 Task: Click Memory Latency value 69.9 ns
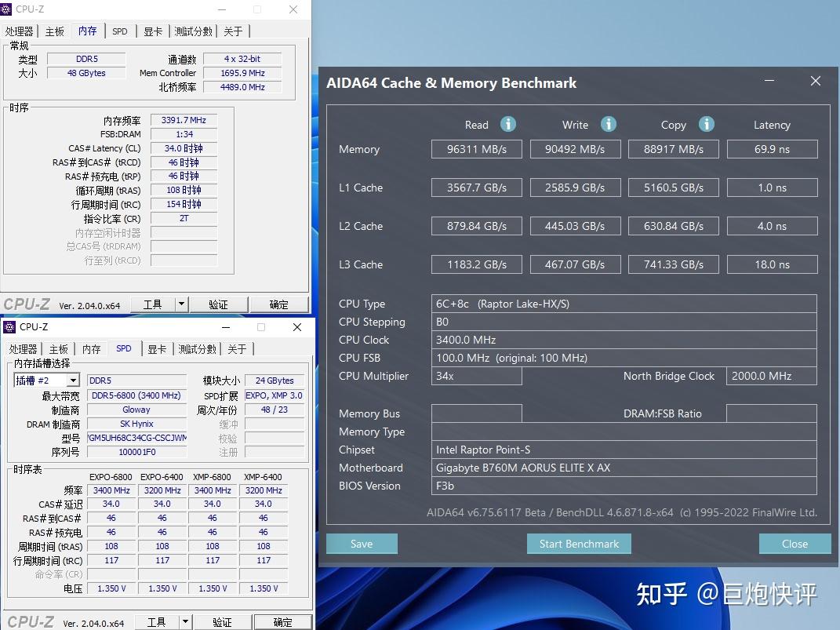click(772, 149)
